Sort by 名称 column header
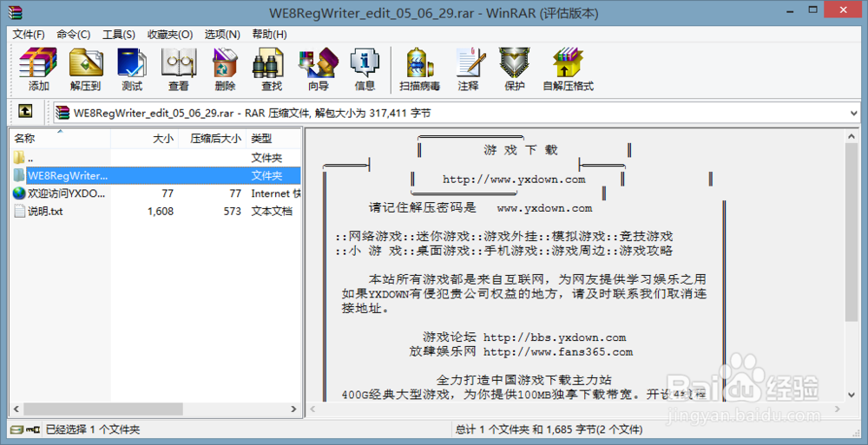Image resolution: width=868 pixels, height=445 pixels. point(61,139)
